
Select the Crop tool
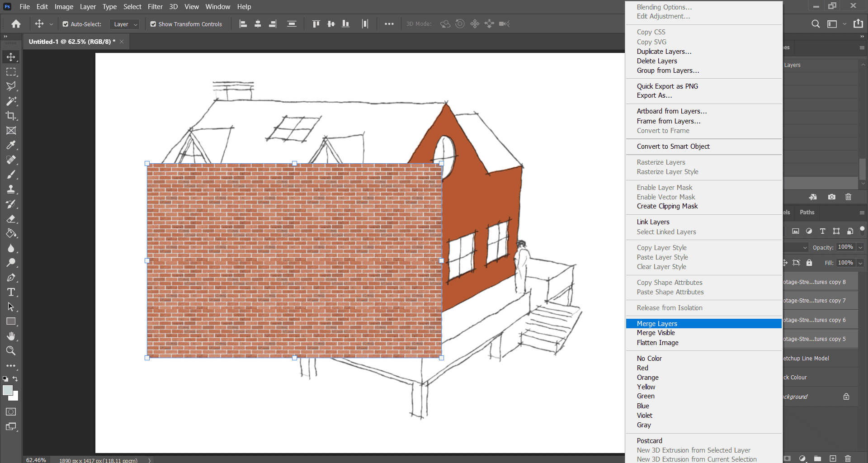(11, 116)
